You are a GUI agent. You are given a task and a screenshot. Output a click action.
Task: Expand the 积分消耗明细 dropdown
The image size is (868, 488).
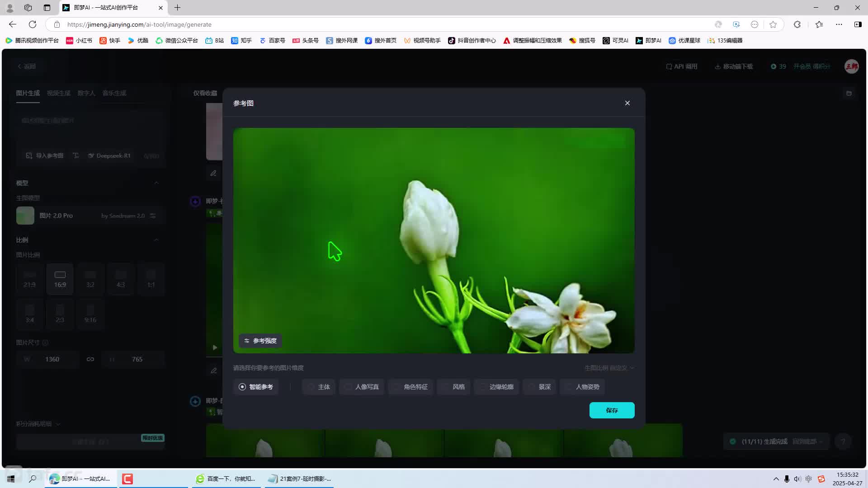point(38,424)
